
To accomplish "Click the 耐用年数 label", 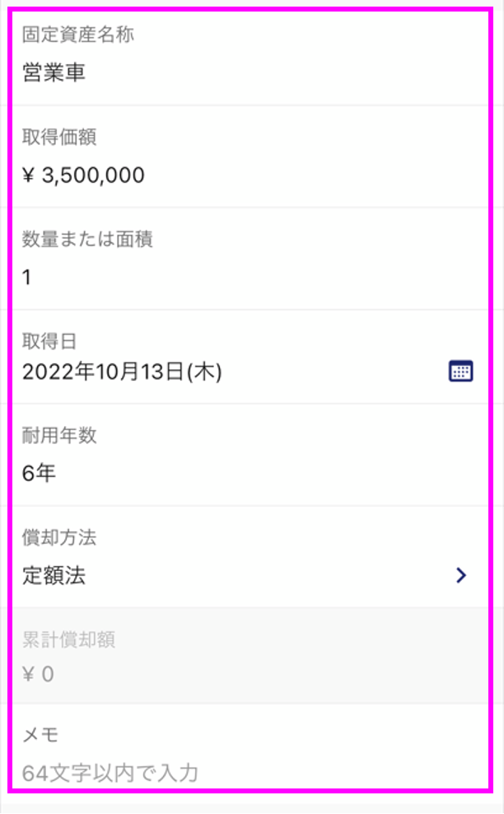I will 59,435.
